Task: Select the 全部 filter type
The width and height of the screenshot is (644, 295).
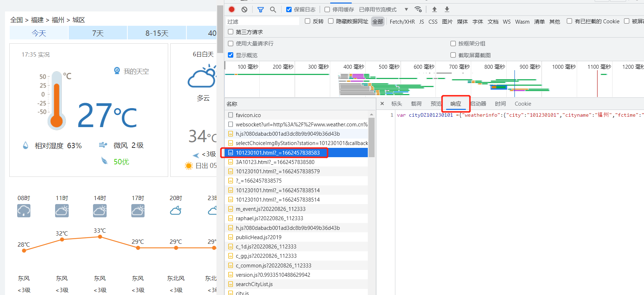Action: pyautogui.click(x=377, y=22)
